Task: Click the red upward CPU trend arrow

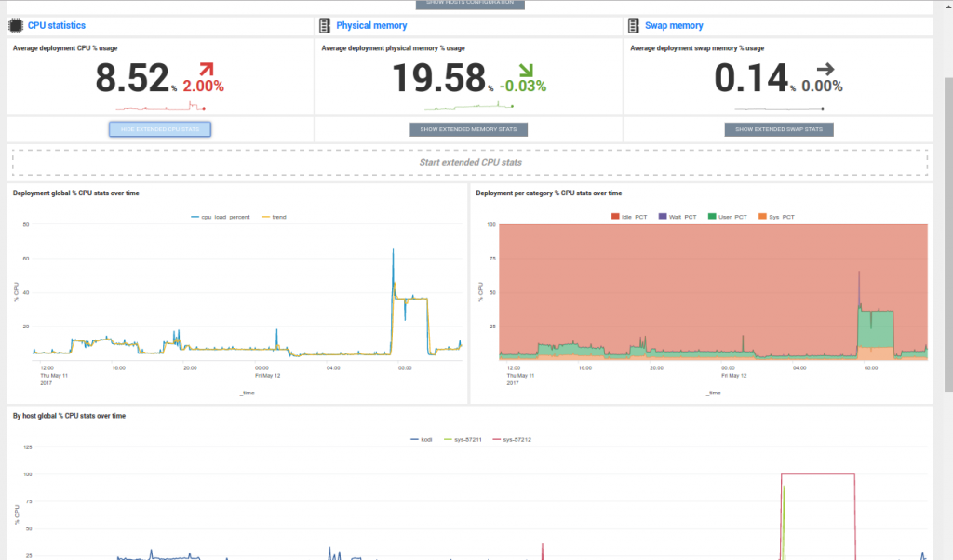Action: [x=206, y=70]
